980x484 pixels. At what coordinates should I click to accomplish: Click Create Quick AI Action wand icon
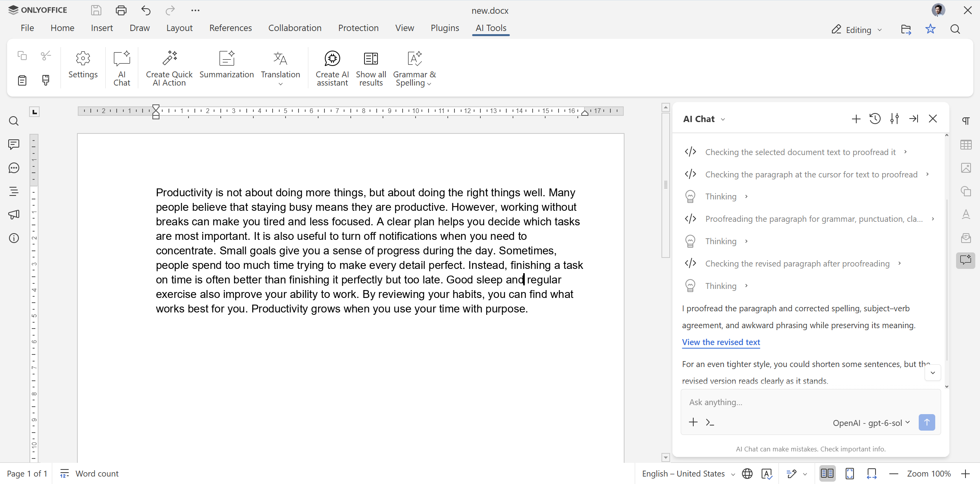pyautogui.click(x=169, y=58)
